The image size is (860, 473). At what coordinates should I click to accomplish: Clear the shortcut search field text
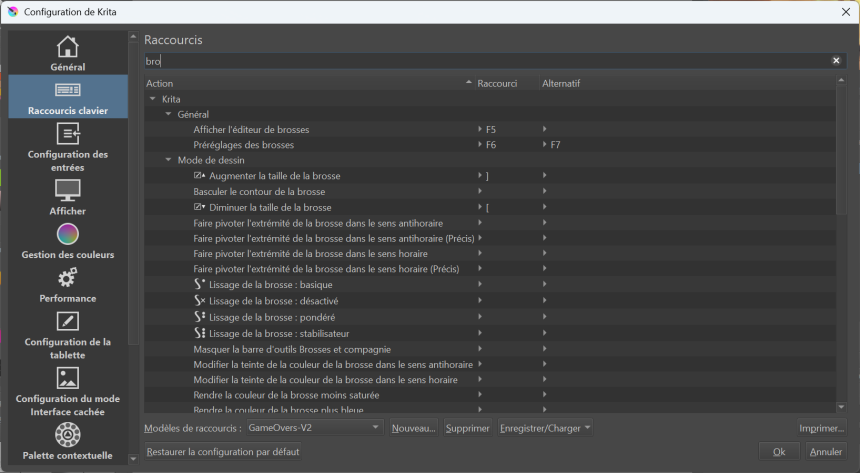pyautogui.click(x=836, y=61)
